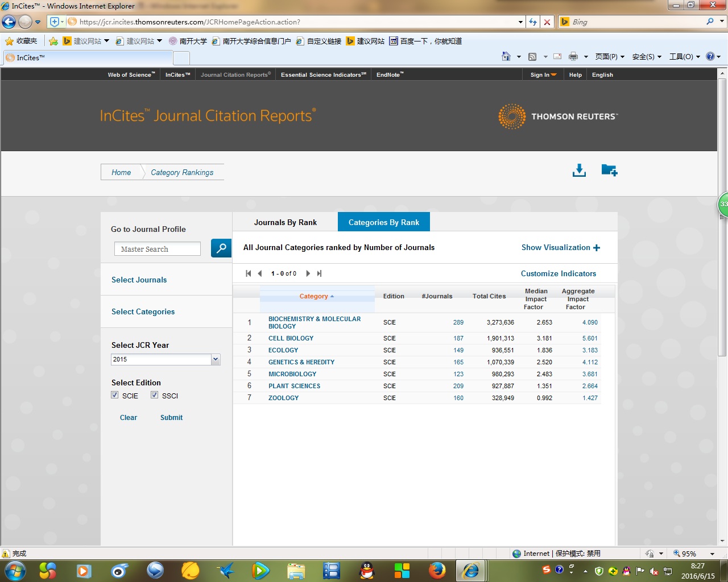
Task: Open the CELL BIOLOGY category link
Action: point(291,338)
